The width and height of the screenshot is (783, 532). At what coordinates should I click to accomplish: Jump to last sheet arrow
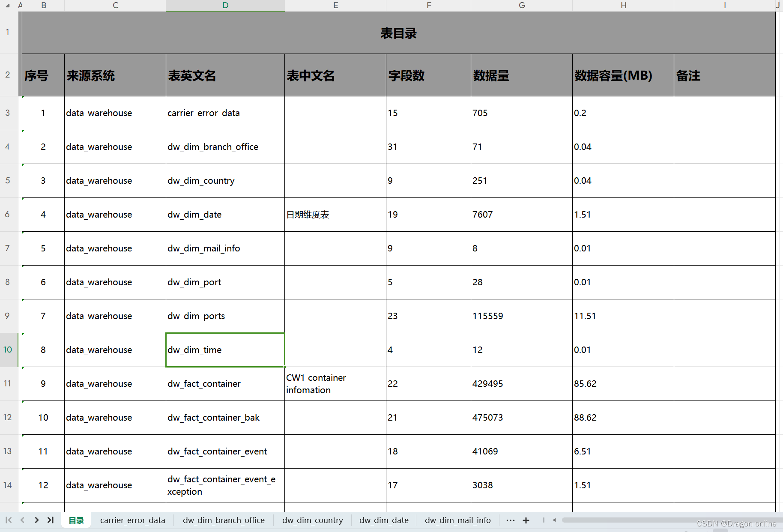coord(51,520)
